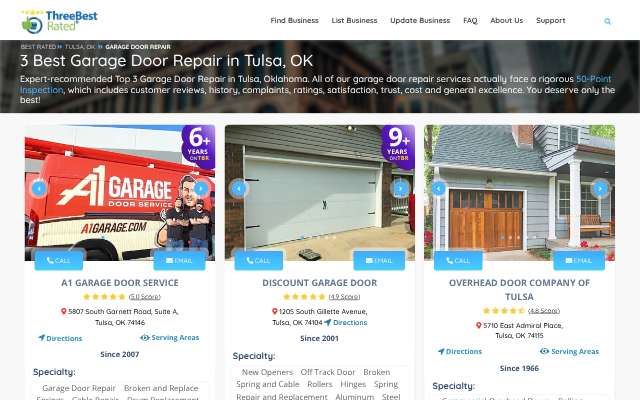Viewport: 640px width, 400px height.
Task: Show previous photo of Discount Garage Door
Action: [x=238, y=189]
